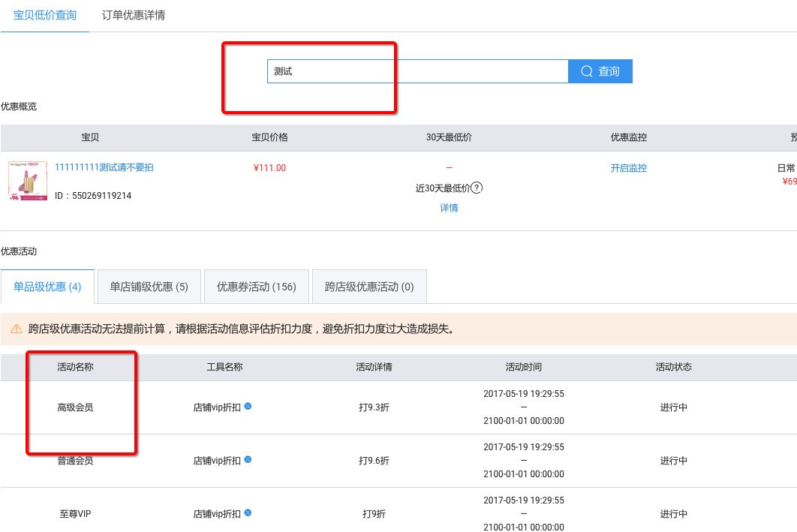Click the blue icon beside 店铺vip折扣 in 高级会员 row
This screenshot has height=532, width=797.
tap(248, 407)
